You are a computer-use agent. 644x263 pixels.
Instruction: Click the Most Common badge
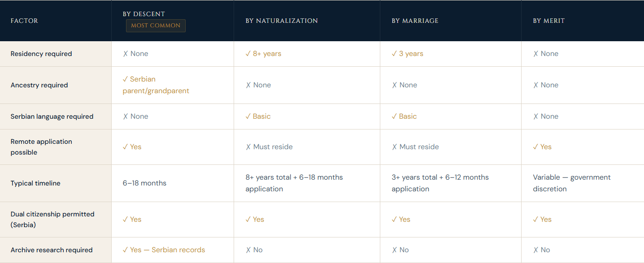click(x=156, y=26)
